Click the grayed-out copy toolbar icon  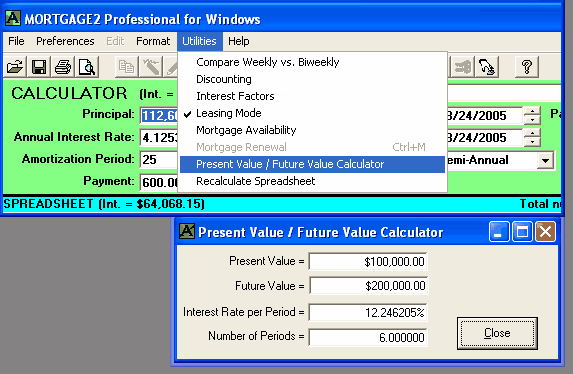(x=126, y=67)
